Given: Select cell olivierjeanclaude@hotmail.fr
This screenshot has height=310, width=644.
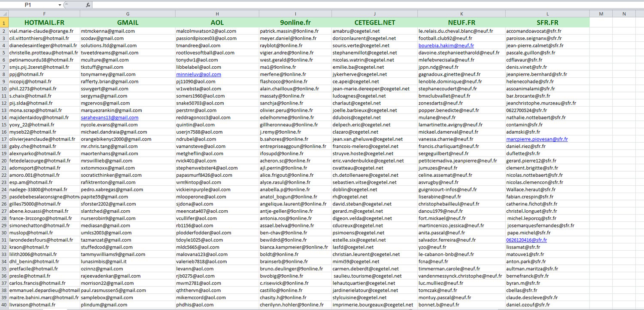Looking at the screenshot, I should pos(44,139).
